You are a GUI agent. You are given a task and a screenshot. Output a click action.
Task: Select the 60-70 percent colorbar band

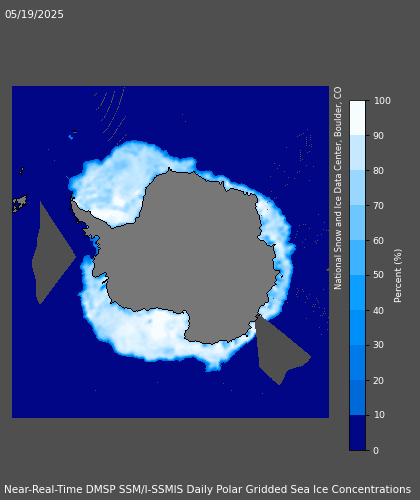(x=357, y=223)
